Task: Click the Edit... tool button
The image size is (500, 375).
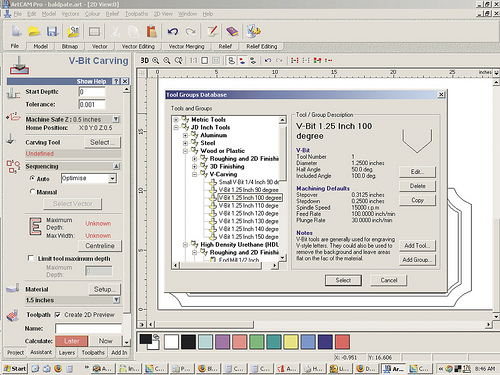Action: tap(417, 172)
